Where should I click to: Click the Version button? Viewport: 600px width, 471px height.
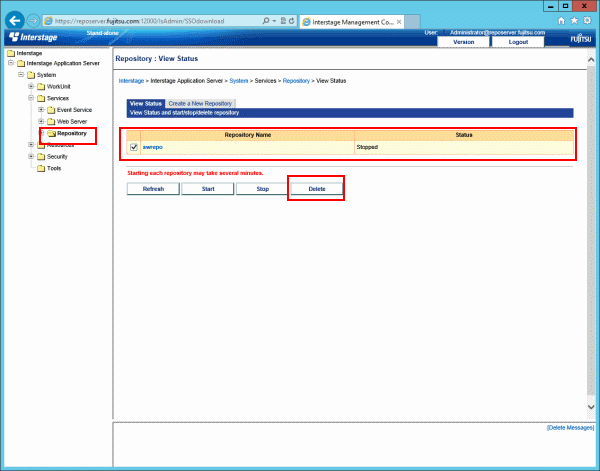[x=463, y=42]
